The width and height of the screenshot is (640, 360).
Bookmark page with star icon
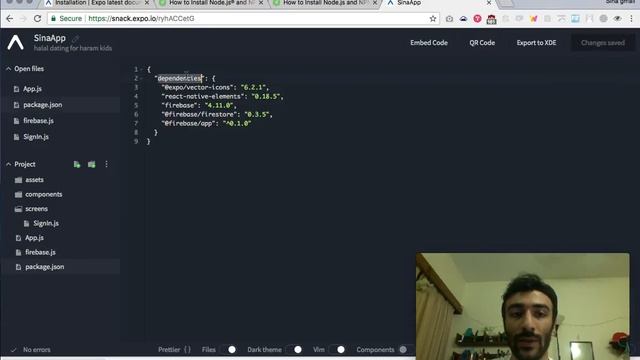433,18
